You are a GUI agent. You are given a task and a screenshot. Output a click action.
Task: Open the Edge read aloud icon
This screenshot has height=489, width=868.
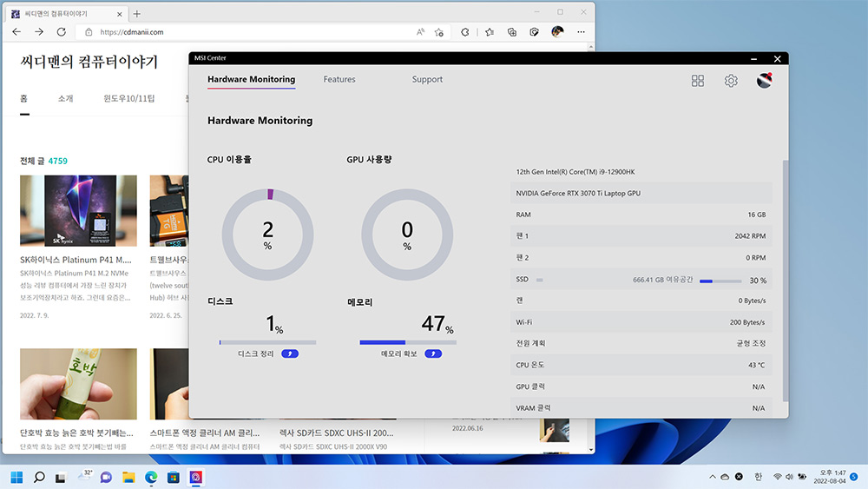tap(421, 32)
